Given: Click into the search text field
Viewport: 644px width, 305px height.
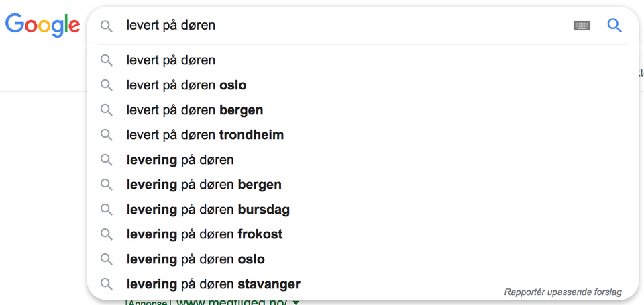Looking at the screenshot, I should coord(335,26).
